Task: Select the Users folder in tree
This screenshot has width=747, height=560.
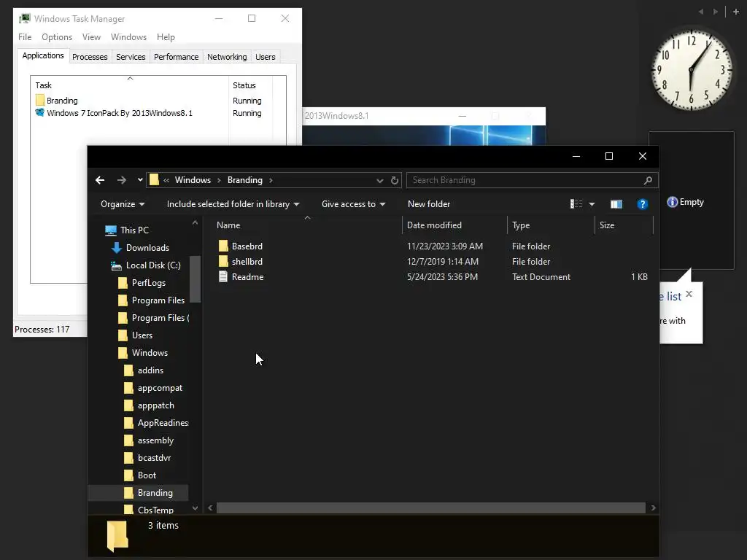Action: pyautogui.click(x=135, y=335)
